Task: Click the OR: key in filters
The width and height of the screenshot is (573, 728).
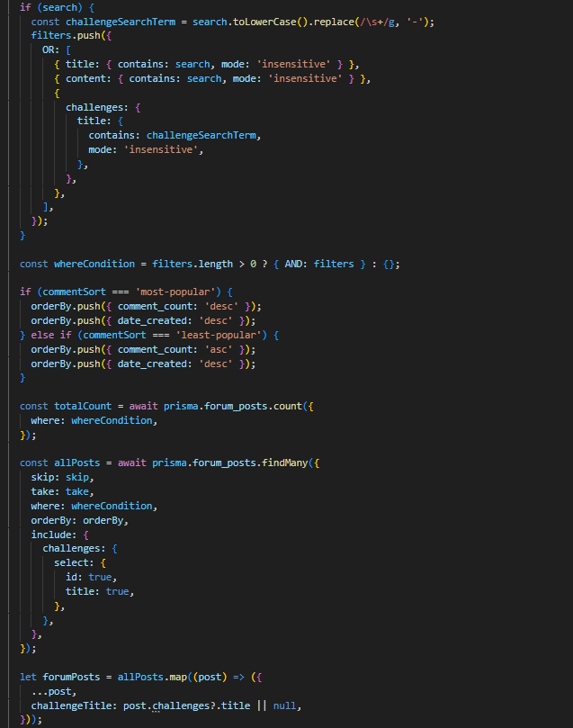Action: (51, 50)
